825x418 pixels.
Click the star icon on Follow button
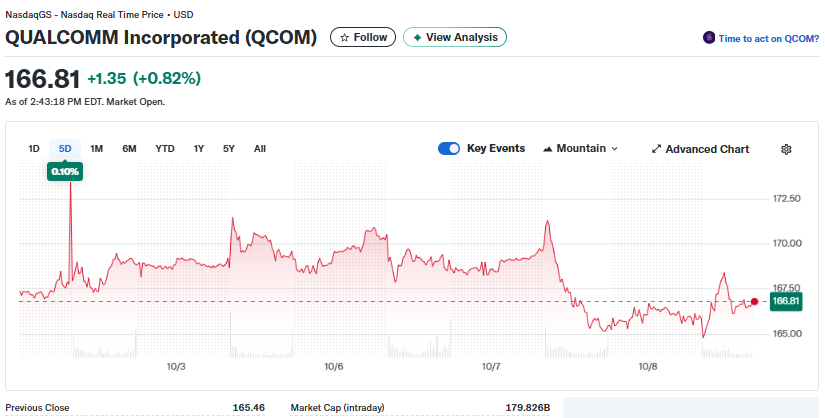tap(345, 37)
